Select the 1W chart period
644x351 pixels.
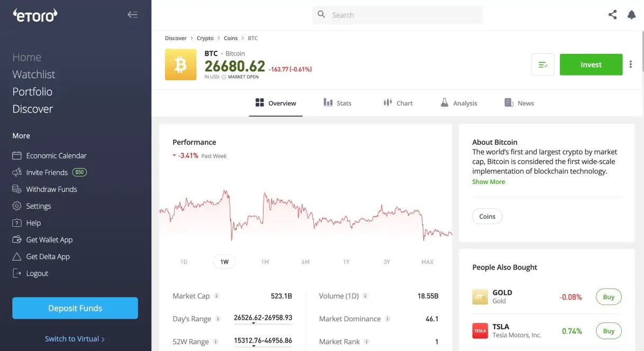click(224, 262)
